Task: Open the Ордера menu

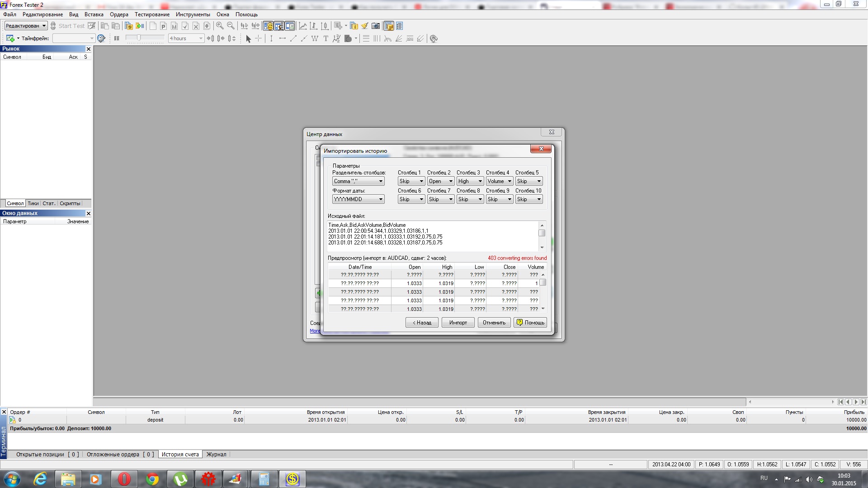Action: 119,14
